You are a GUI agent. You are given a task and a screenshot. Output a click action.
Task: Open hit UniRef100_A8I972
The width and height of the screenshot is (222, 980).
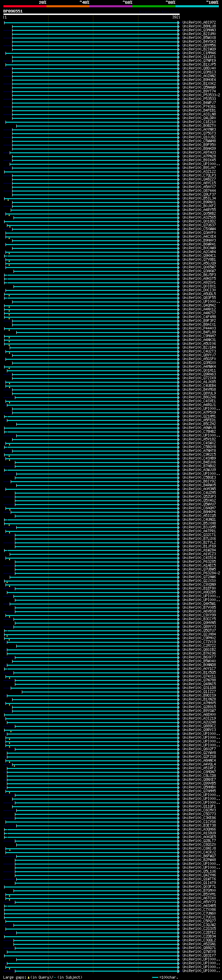[x=199, y=23]
